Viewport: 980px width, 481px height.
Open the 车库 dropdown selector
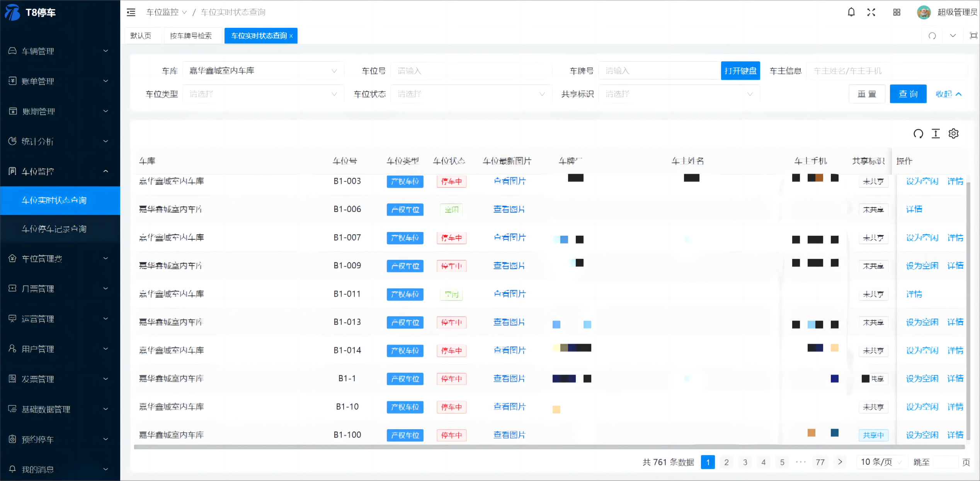coord(263,71)
